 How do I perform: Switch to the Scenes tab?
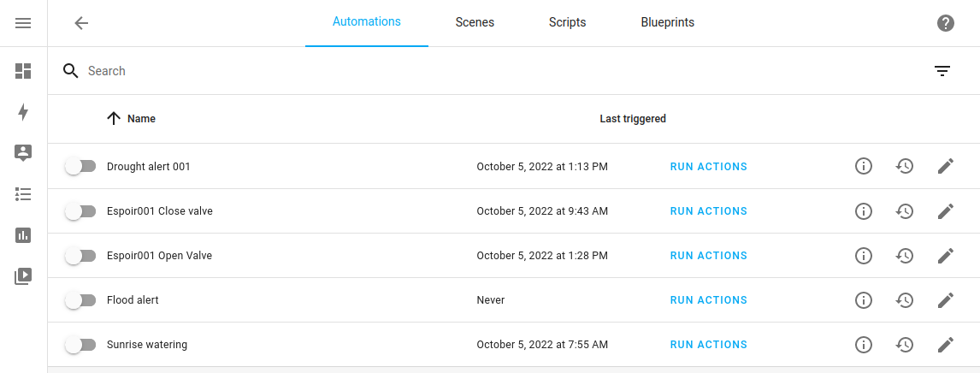[x=475, y=23]
